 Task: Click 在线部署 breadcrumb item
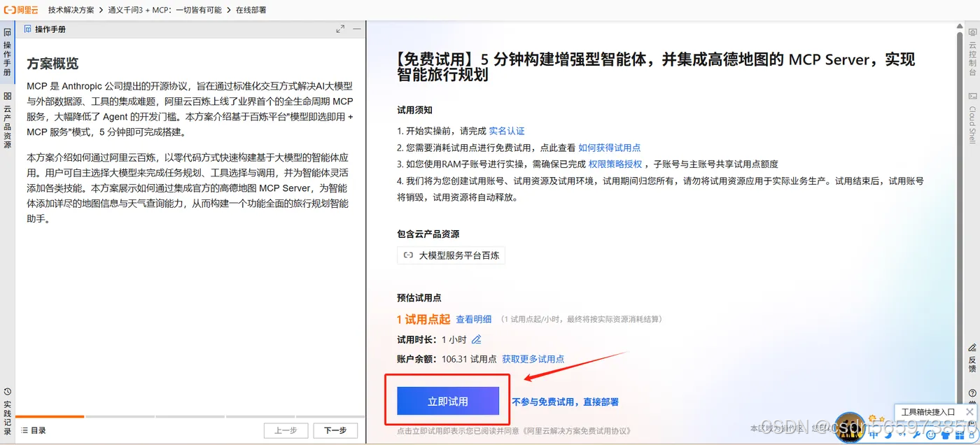pos(250,10)
